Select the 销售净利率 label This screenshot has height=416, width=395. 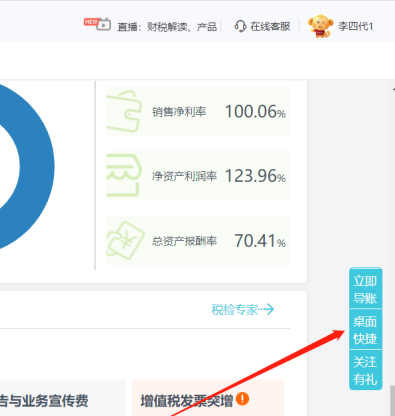point(179,112)
